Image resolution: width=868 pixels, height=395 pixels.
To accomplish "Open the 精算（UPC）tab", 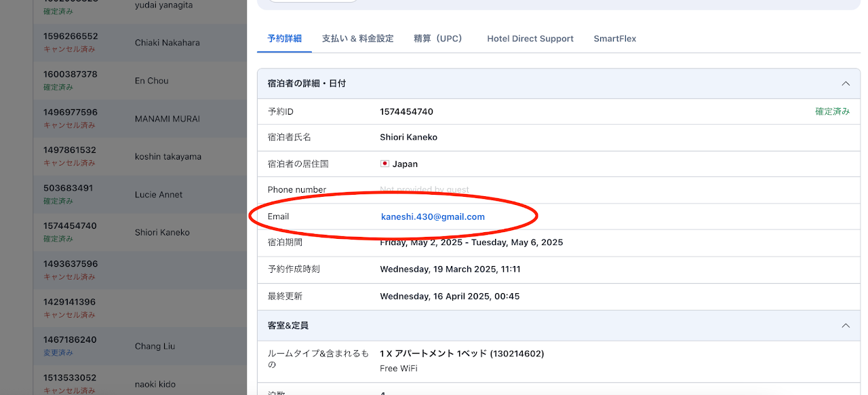I will [439, 39].
